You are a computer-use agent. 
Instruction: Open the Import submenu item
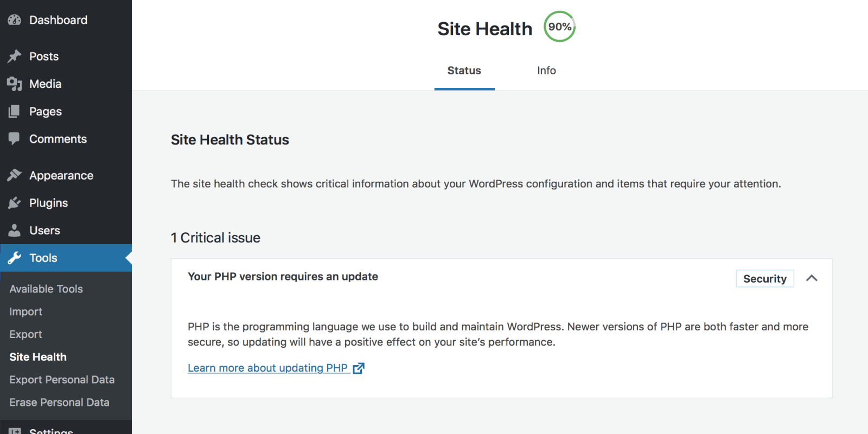25,312
